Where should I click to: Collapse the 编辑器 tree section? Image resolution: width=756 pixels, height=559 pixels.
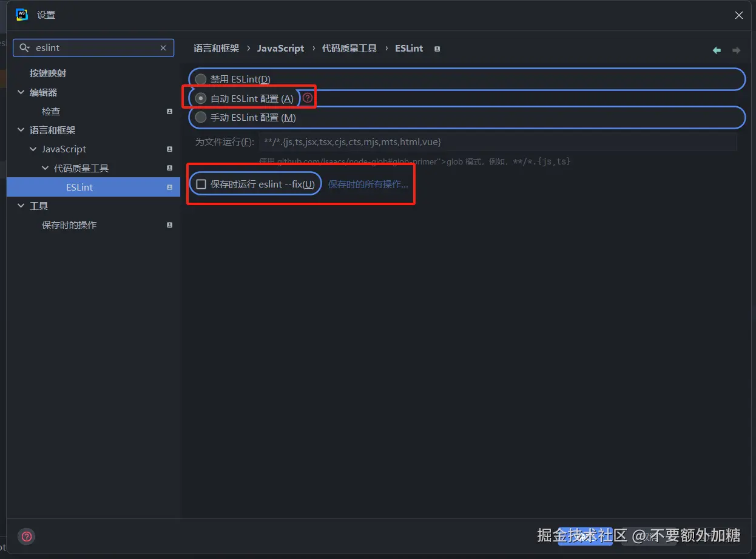point(22,93)
